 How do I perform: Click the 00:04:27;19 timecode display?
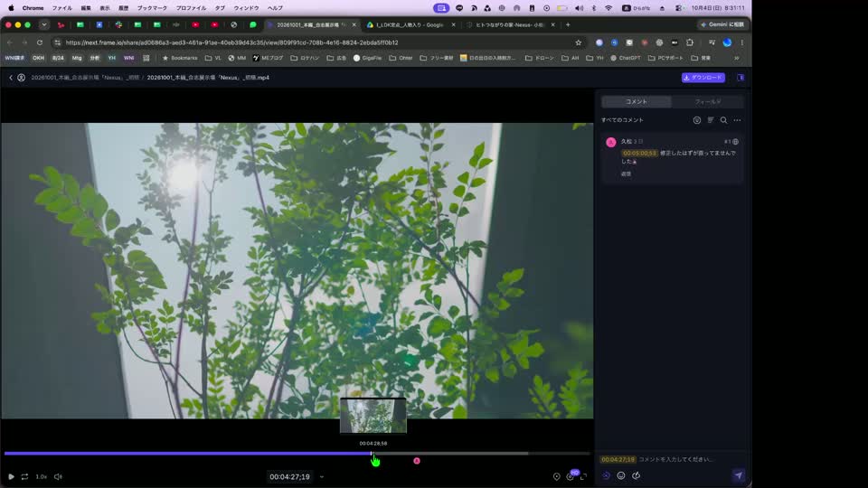[289, 477]
